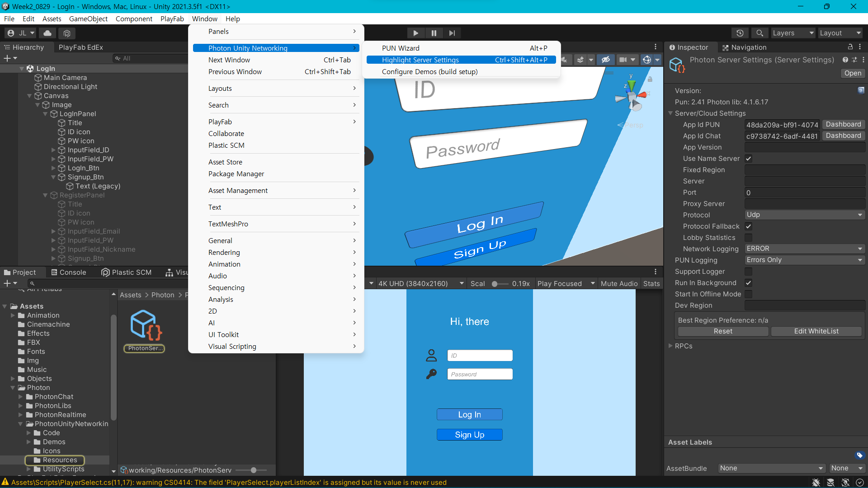Open the PlayFab menu in menu bar
This screenshot has height=488, width=868.
172,19
